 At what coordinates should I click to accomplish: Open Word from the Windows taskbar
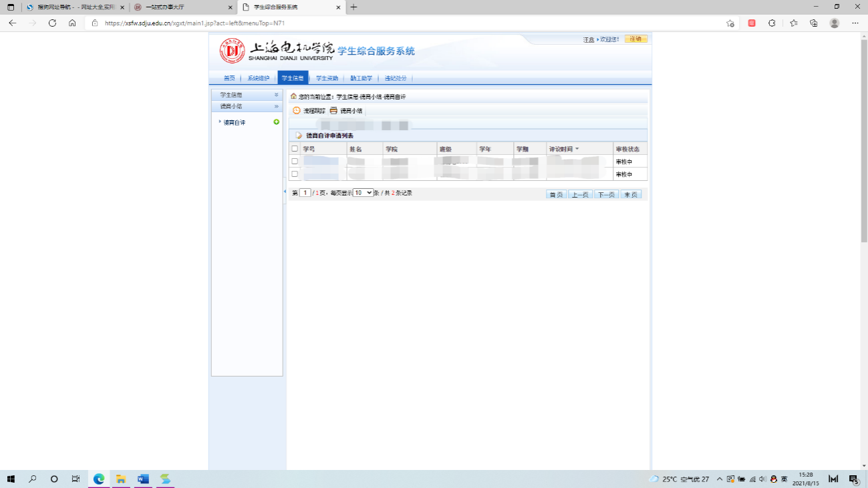pos(143,479)
